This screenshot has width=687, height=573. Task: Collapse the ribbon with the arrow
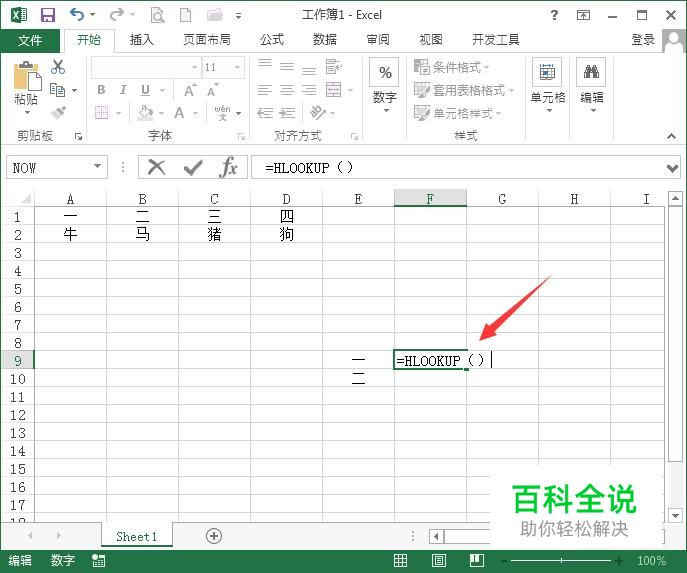tap(671, 136)
